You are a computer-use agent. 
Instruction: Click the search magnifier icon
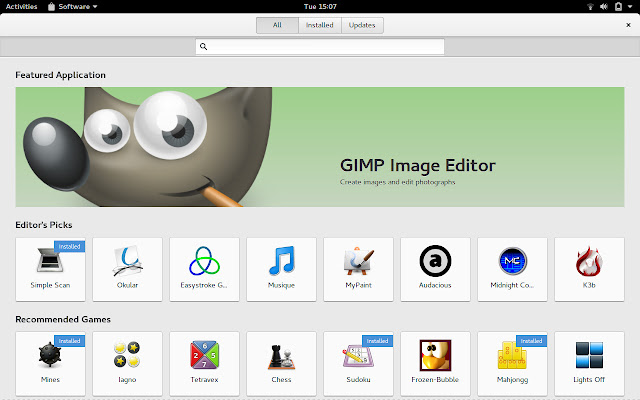click(203, 47)
